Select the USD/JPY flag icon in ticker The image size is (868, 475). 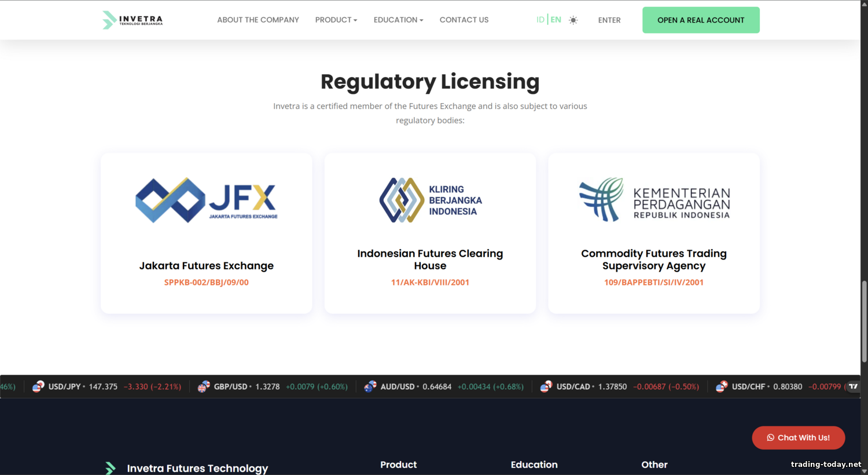coord(38,386)
